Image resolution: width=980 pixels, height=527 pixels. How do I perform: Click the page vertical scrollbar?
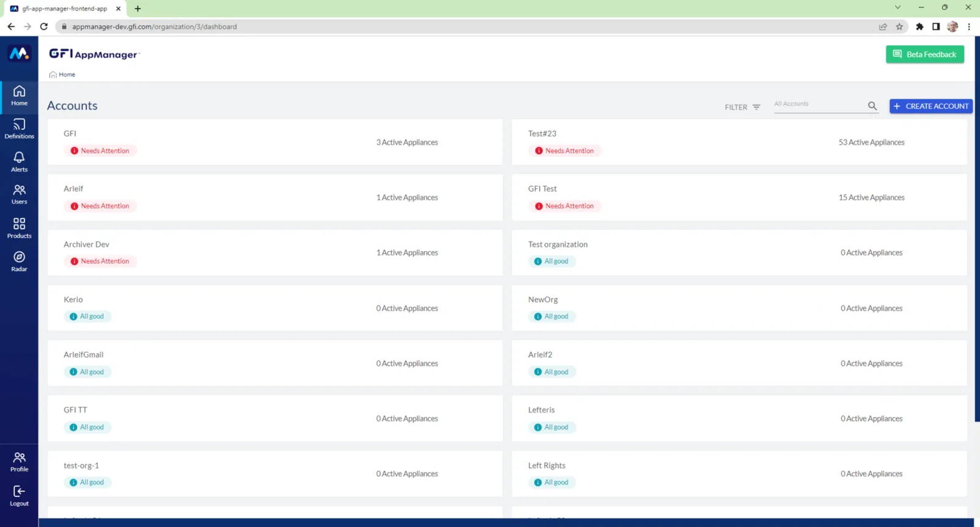coord(977,230)
